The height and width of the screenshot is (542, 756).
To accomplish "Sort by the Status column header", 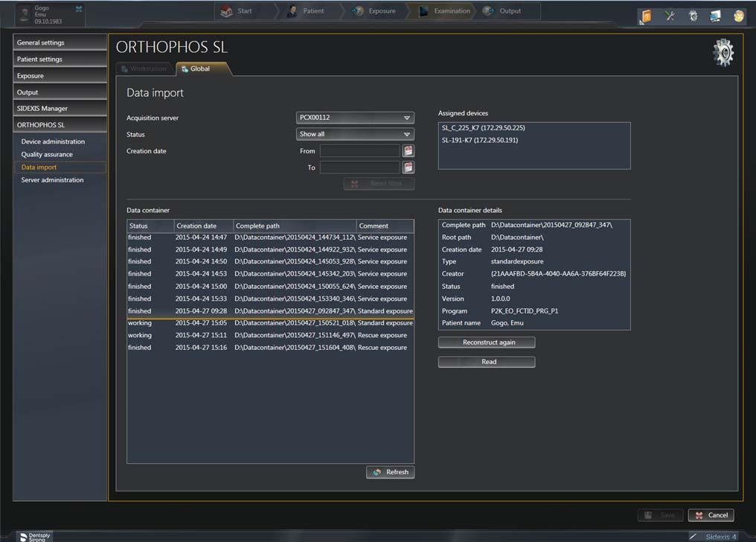I will [150, 226].
